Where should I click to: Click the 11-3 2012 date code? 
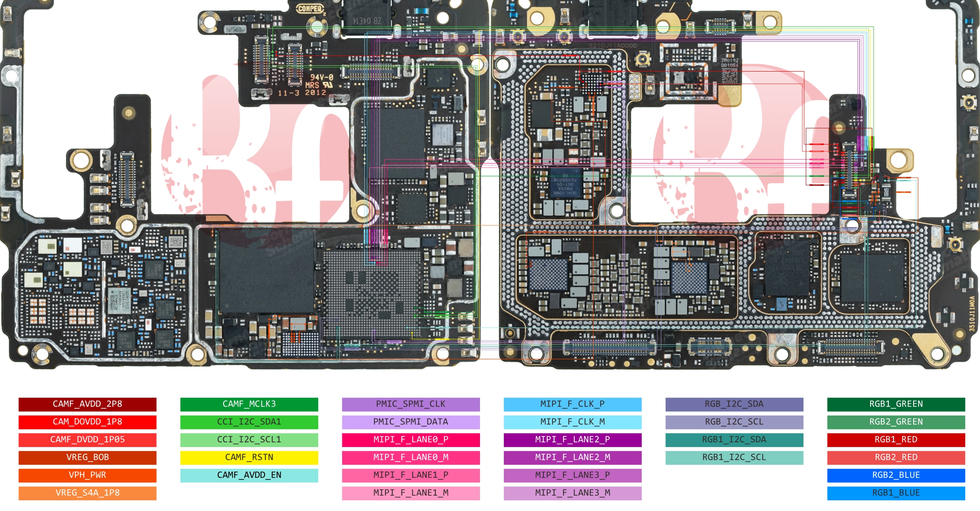pyautogui.click(x=302, y=92)
